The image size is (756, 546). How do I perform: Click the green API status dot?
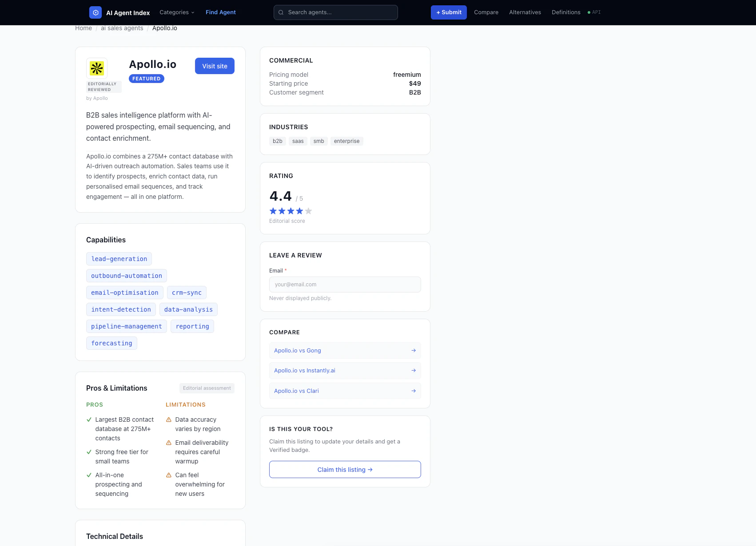(589, 12)
